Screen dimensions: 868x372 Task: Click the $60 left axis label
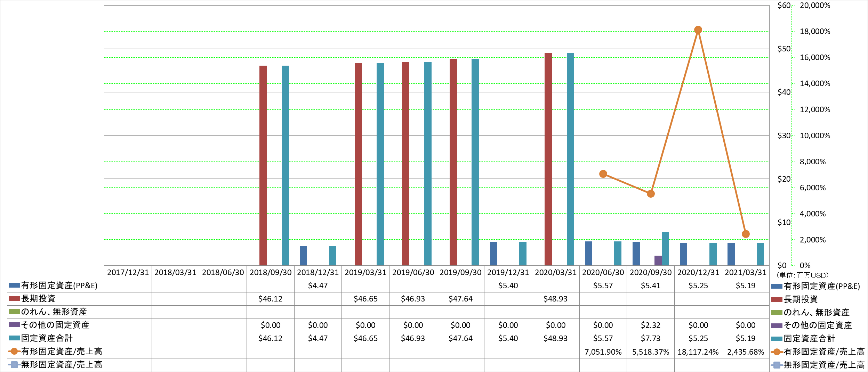click(784, 5)
